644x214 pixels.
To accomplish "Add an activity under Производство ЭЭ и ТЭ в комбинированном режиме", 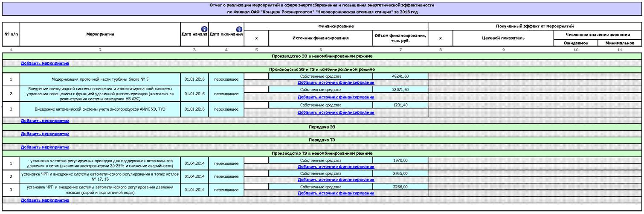I will coord(45,121).
